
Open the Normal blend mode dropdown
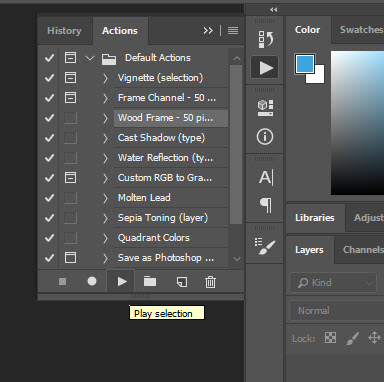(x=337, y=311)
